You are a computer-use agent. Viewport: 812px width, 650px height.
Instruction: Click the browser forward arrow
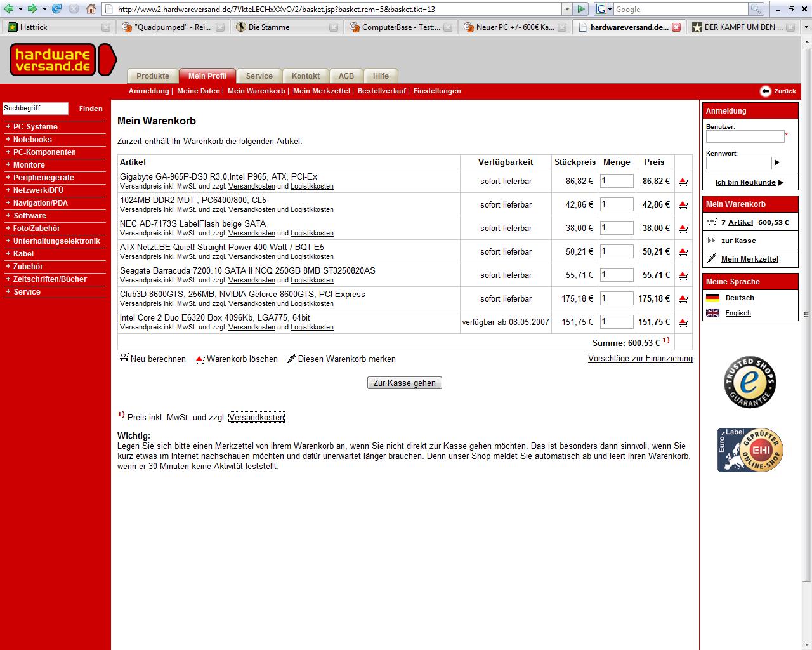[x=32, y=9]
